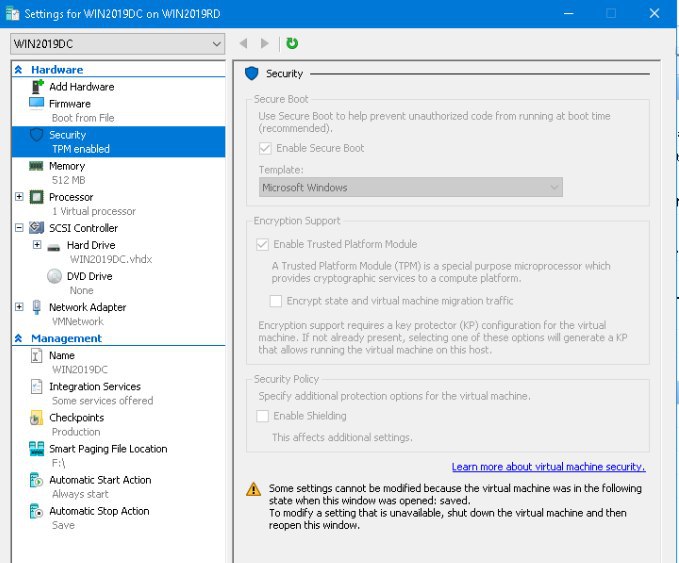The height and width of the screenshot is (563, 679).
Task: Click the blue shield in Security header
Action: [x=252, y=74]
